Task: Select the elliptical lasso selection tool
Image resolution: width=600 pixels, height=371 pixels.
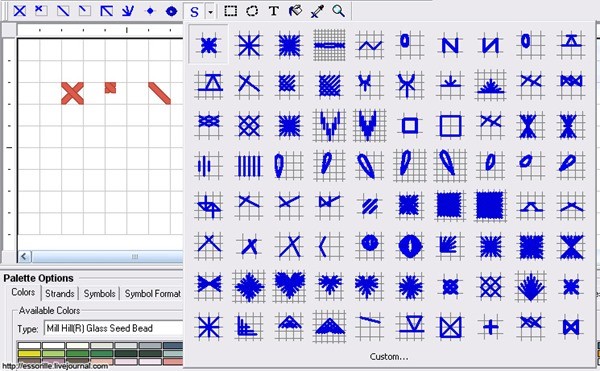Action: click(252, 11)
